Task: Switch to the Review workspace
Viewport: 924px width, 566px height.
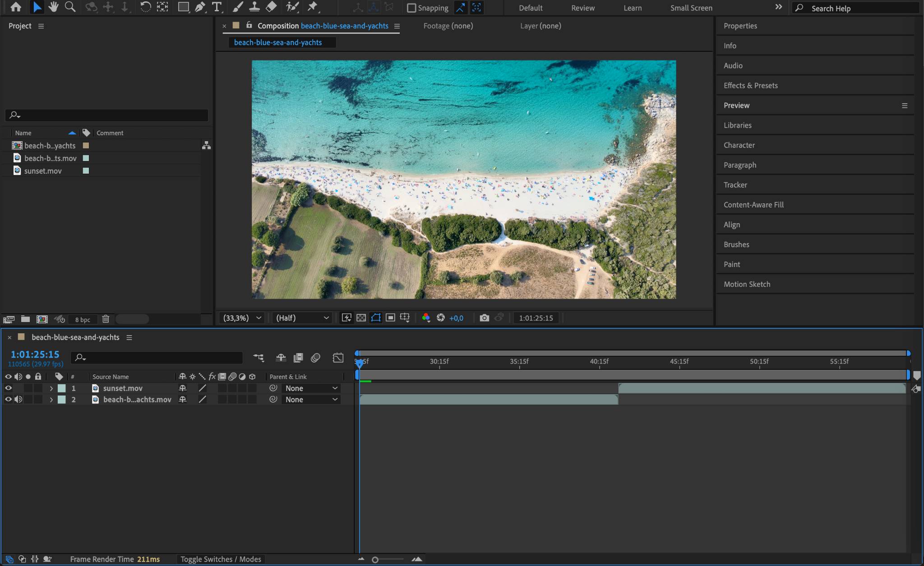Action: tap(582, 8)
